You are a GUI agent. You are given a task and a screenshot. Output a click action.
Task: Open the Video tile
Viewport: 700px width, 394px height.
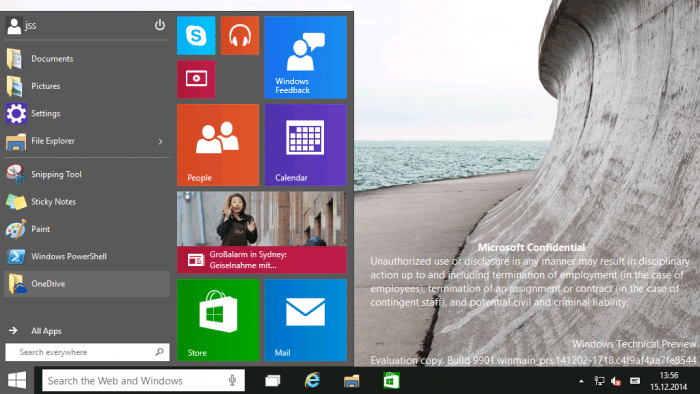coord(196,79)
